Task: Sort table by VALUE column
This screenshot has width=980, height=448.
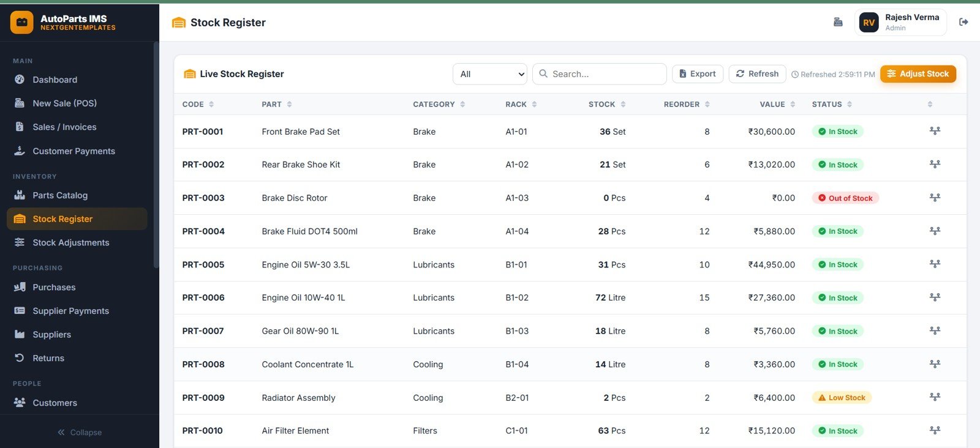Action: tap(777, 104)
